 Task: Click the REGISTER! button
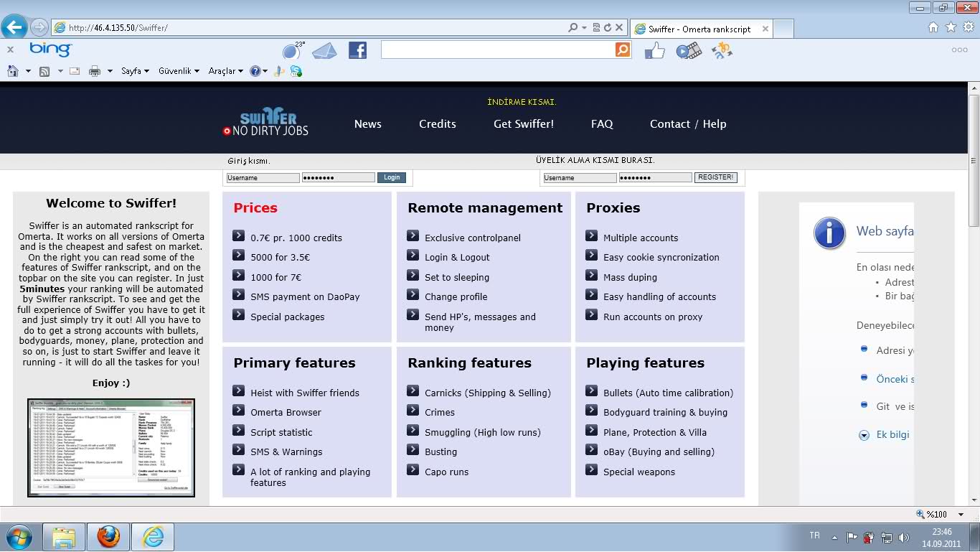click(x=715, y=177)
